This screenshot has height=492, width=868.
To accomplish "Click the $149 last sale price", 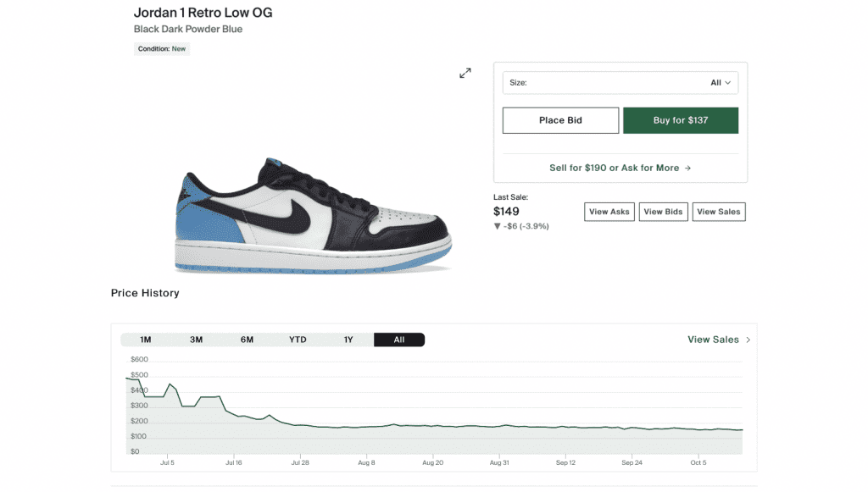I will point(506,211).
